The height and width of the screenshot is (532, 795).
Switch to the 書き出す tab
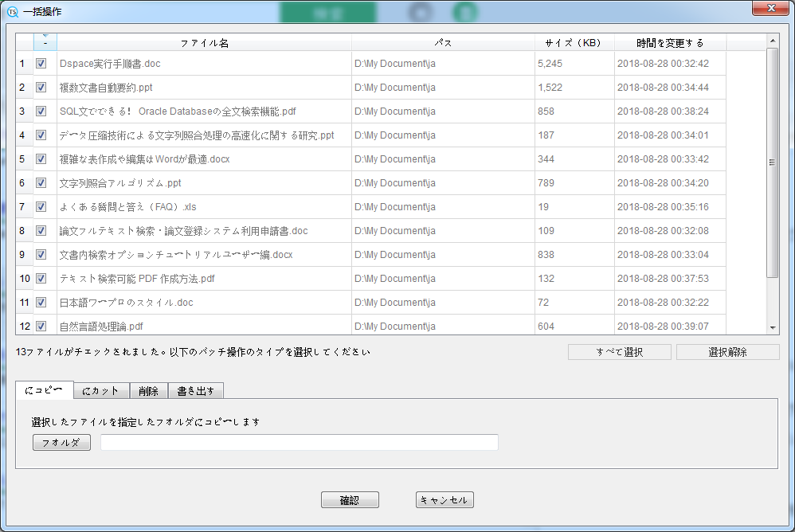coord(195,390)
